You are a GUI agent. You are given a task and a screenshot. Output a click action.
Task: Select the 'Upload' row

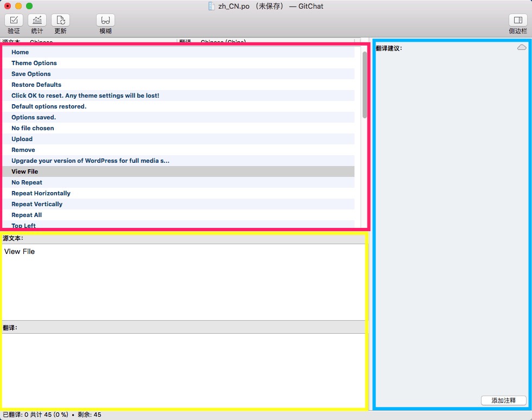click(x=179, y=139)
